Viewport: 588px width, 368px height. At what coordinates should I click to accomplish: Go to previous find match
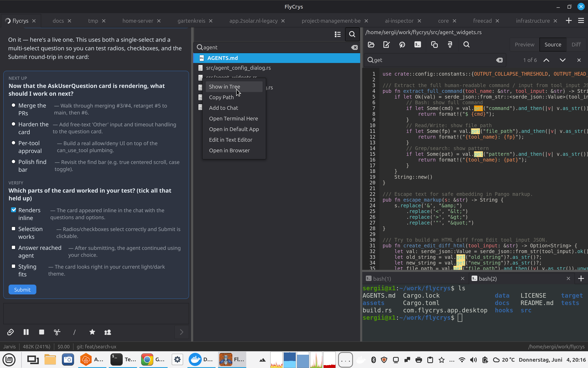click(546, 60)
